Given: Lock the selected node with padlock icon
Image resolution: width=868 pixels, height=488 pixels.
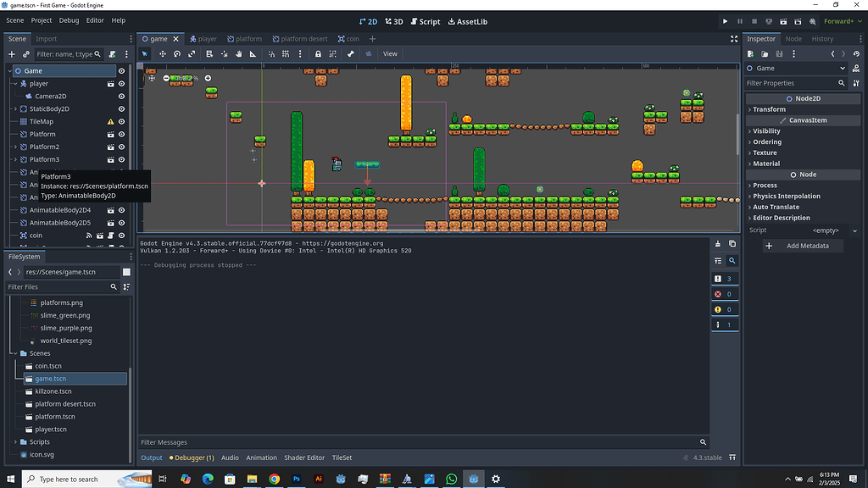Looking at the screenshot, I should [318, 53].
